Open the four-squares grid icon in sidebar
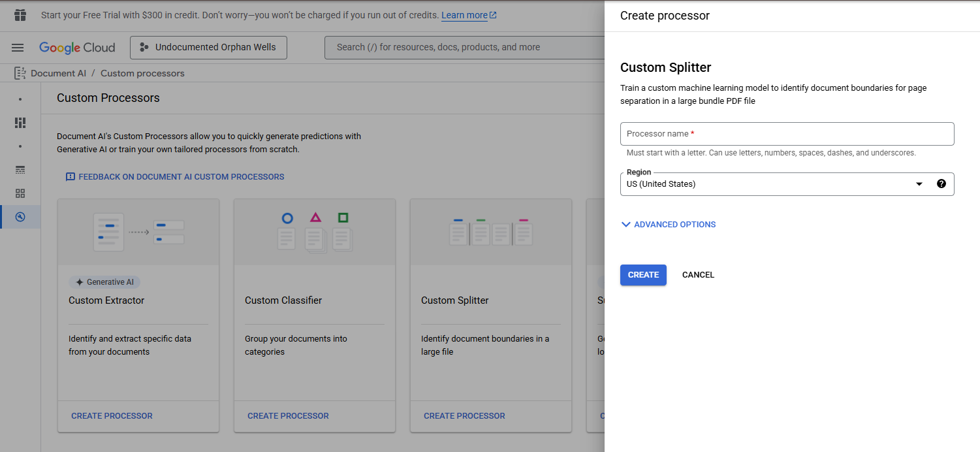This screenshot has width=980, height=452. coord(20,193)
